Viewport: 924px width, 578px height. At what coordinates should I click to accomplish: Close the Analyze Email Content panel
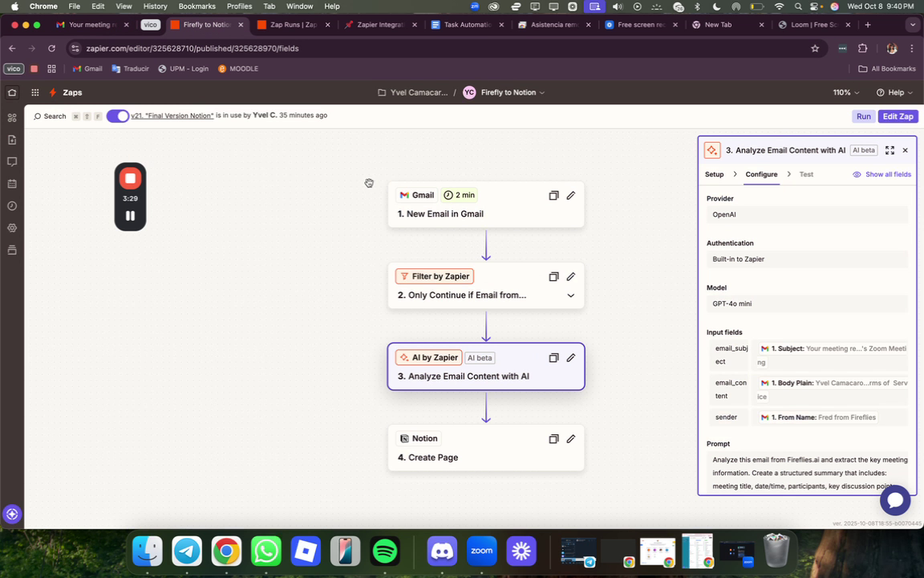coord(905,150)
